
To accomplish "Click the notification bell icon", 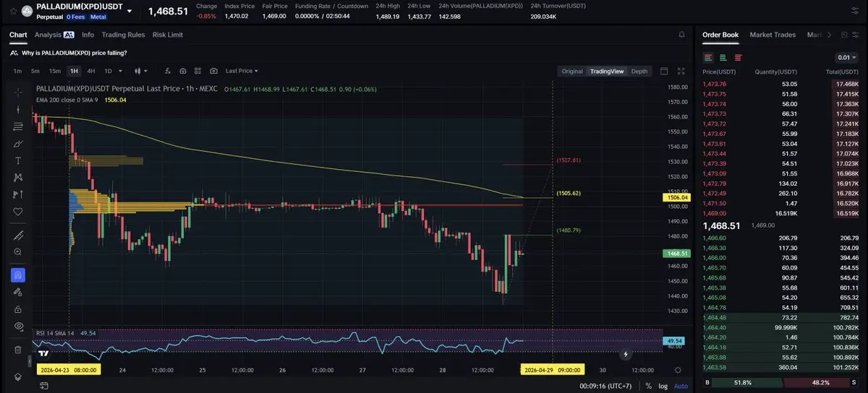I will [x=681, y=35].
